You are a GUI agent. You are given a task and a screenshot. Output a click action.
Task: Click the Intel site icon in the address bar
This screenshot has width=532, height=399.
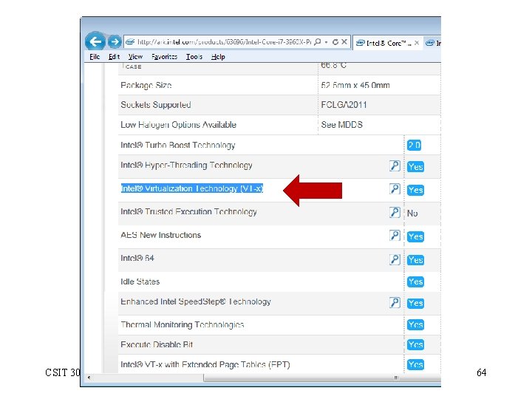(x=130, y=41)
